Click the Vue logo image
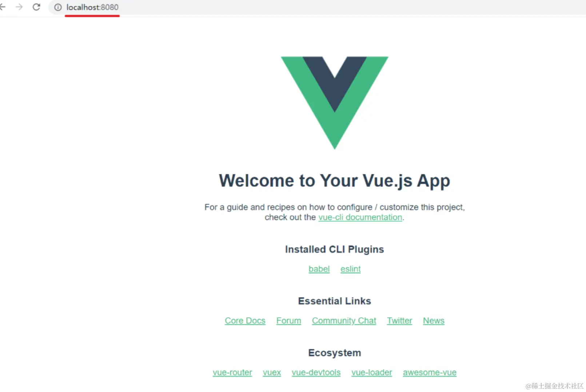The image size is (586, 392). click(x=335, y=103)
